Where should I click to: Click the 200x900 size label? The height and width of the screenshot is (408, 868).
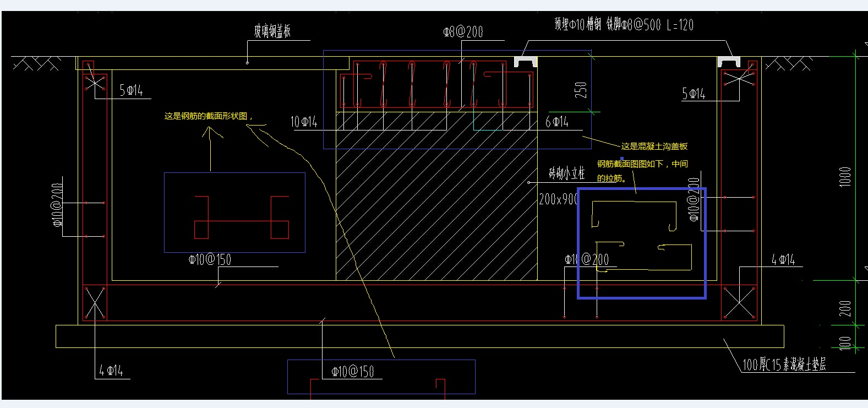558,199
